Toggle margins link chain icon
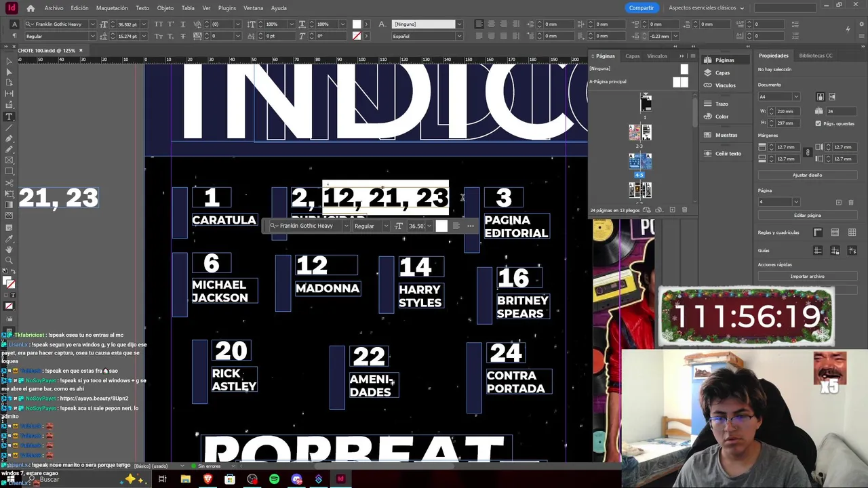 coord(807,152)
